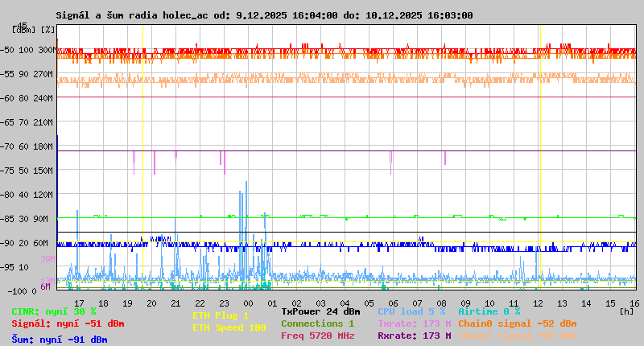Screen dimensions: 644x346
Task: Click the '-50 100 300M' y-axis label
Action: pyautogui.click(x=28, y=50)
